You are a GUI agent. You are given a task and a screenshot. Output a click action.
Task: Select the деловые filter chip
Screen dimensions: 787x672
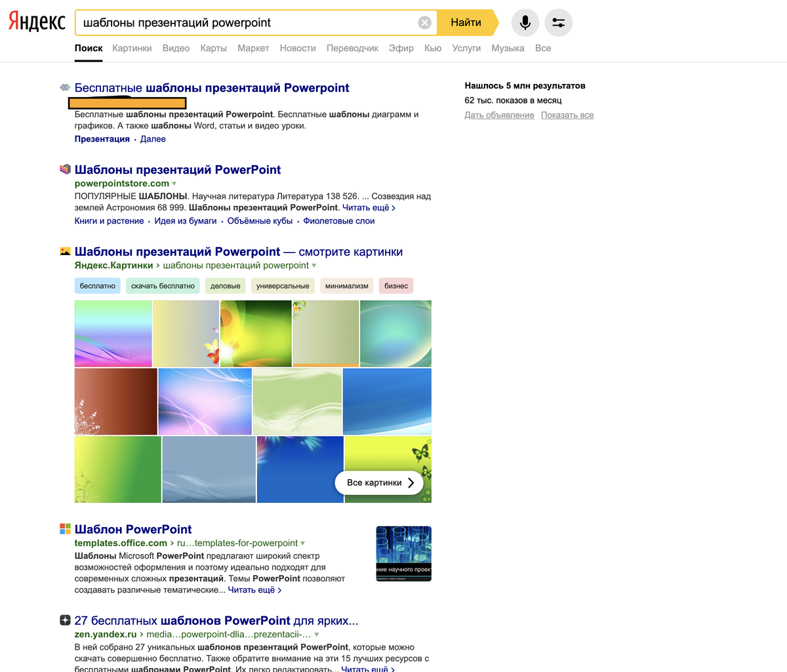point(226,286)
